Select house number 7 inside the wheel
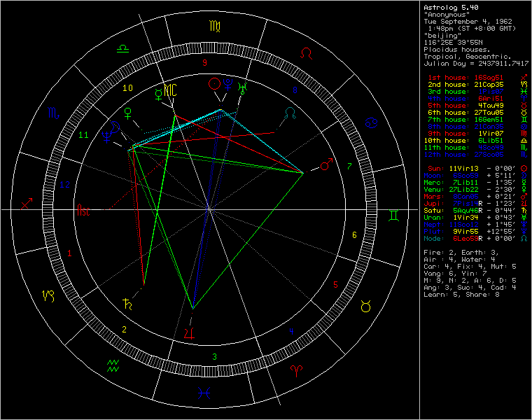 [349, 166]
